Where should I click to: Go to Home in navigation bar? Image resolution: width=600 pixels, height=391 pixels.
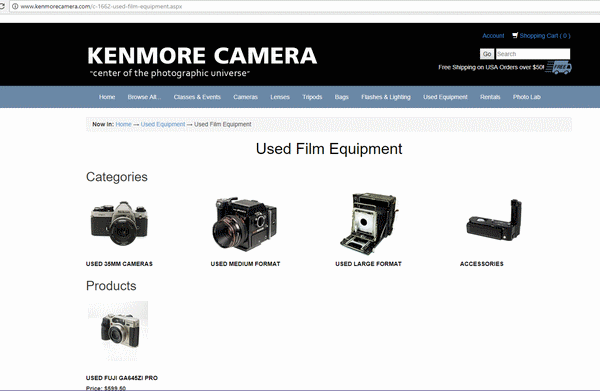[107, 97]
